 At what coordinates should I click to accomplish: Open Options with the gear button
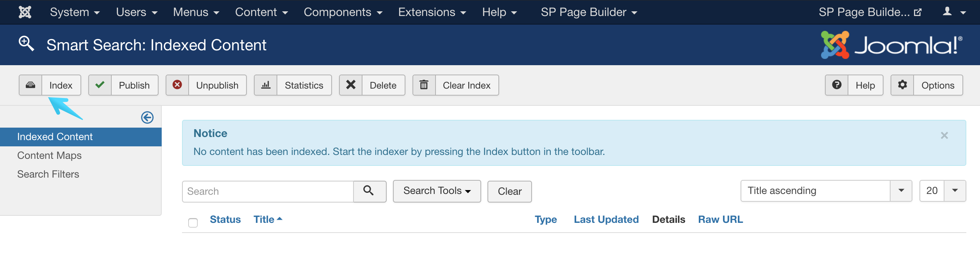click(926, 85)
